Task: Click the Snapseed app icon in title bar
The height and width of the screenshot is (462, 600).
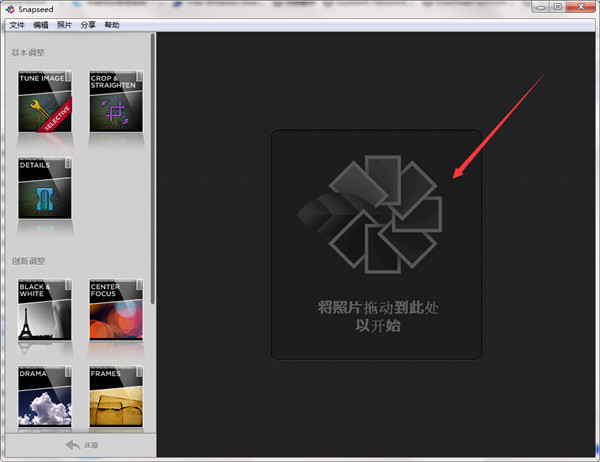Action: click(11, 8)
